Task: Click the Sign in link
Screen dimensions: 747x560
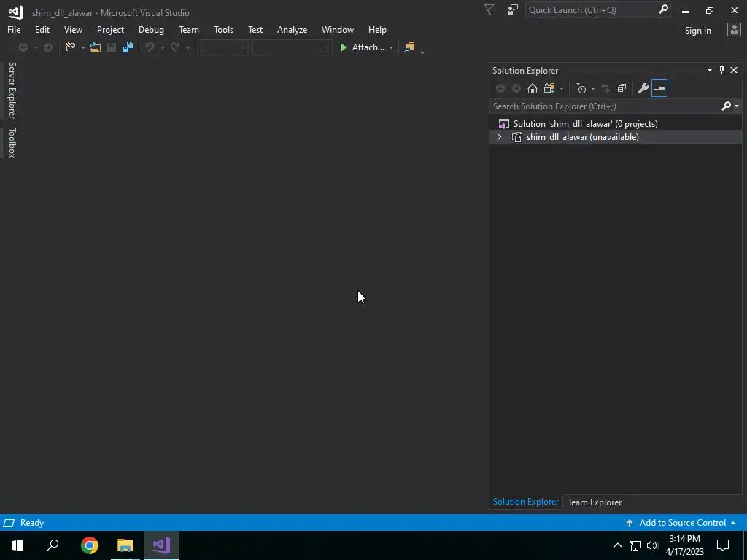Action: point(697,31)
